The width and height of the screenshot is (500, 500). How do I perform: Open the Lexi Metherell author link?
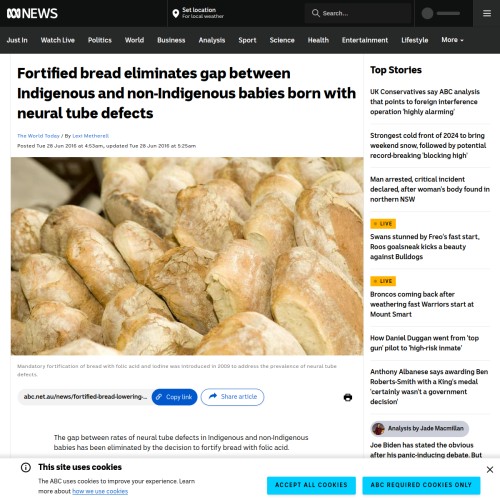[x=91, y=136]
